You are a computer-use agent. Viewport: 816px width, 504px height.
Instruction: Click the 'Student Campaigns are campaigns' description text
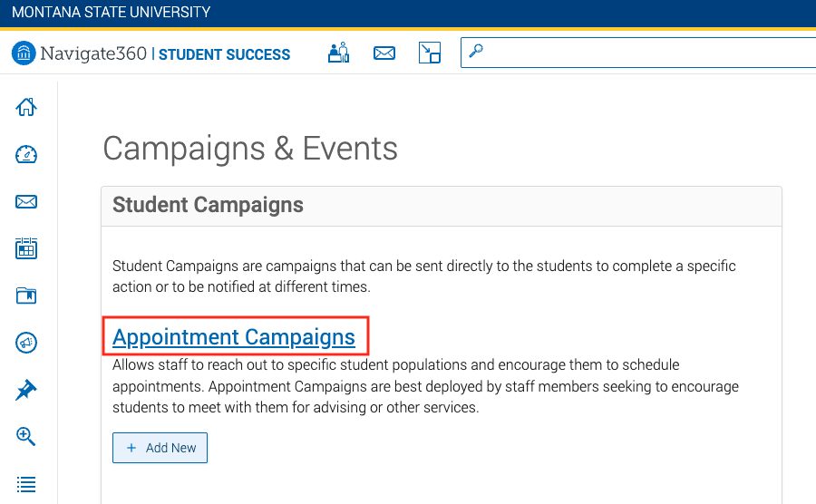coord(424,276)
